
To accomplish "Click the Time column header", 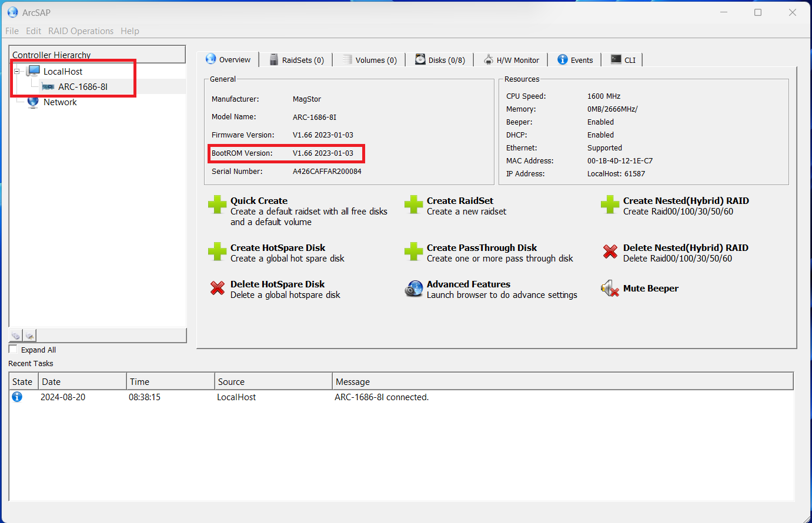I will 171,381.
